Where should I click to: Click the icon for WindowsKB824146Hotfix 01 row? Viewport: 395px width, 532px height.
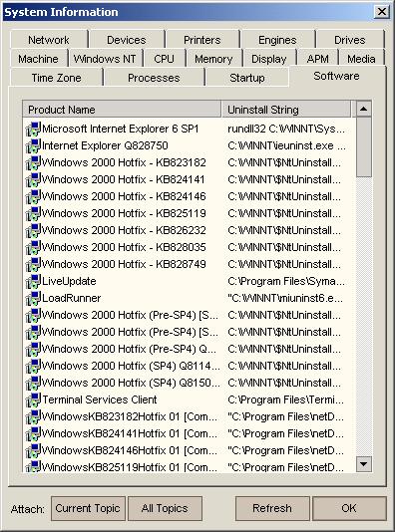tap(33, 451)
